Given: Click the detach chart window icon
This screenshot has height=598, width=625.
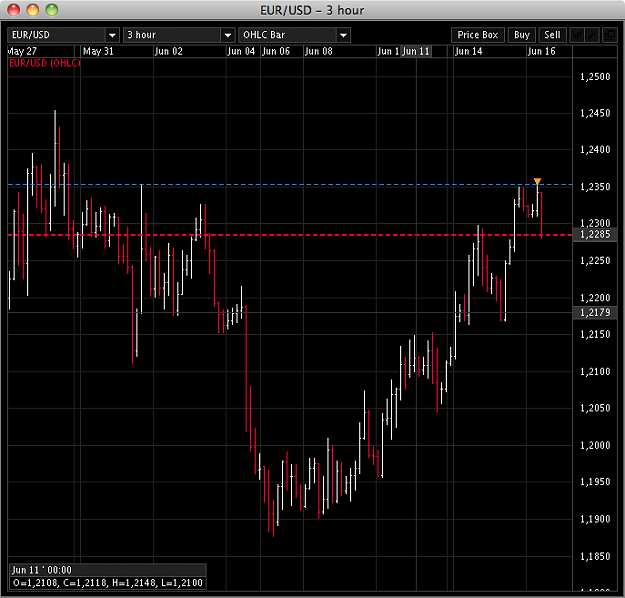Looking at the screenshot, I should pyautogui.click(x=609, y=35).
